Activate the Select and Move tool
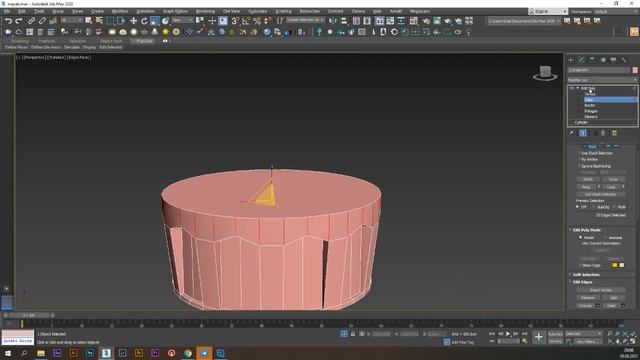 [x=133, y=20]
